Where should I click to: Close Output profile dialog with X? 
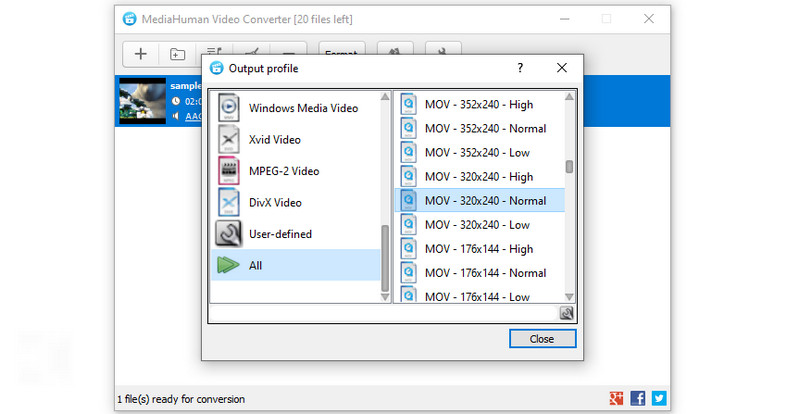(x=562, y=68)
